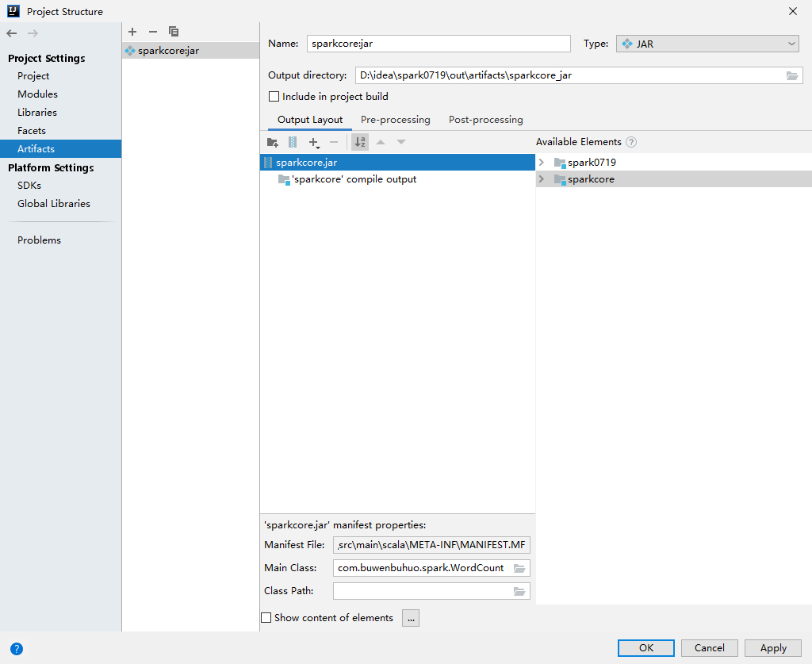The width and height of the screenshot is (812, 664).
Task: Toggle sort elements by names and types
Action: pos(360,142)
